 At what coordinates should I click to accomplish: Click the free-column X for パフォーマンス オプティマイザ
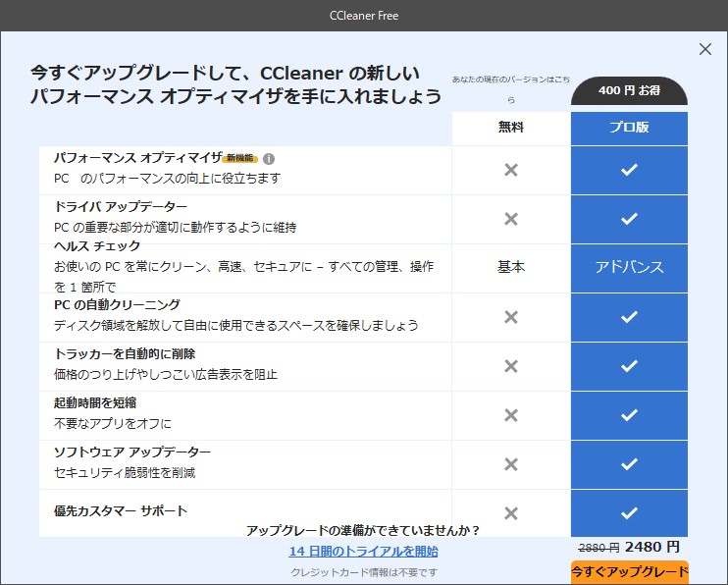(511, 170)
